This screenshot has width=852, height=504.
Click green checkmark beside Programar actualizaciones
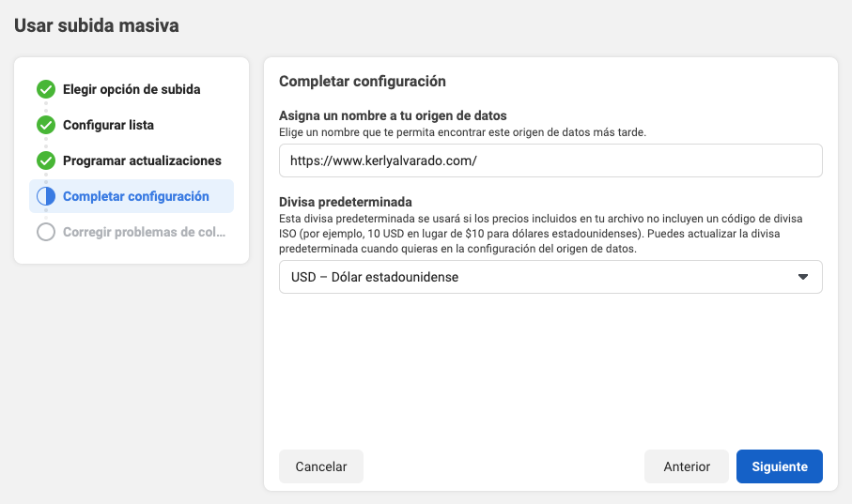(x=46, y=160)
